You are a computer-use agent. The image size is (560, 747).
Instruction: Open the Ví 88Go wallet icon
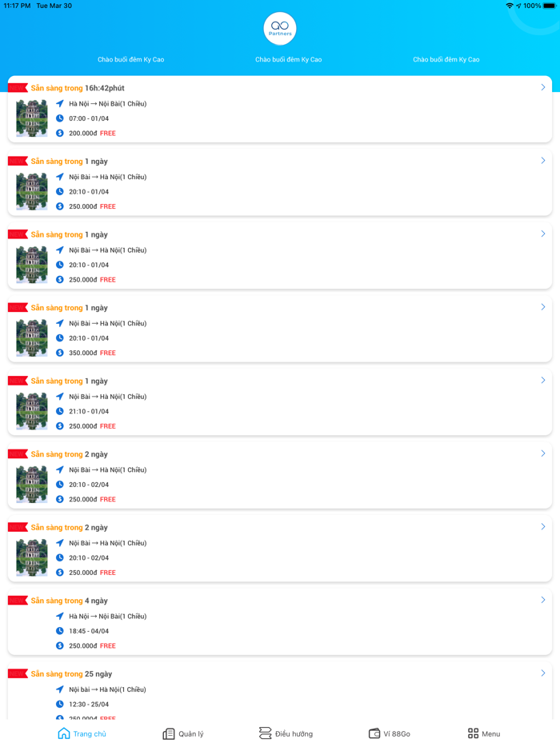pos(374,733)
